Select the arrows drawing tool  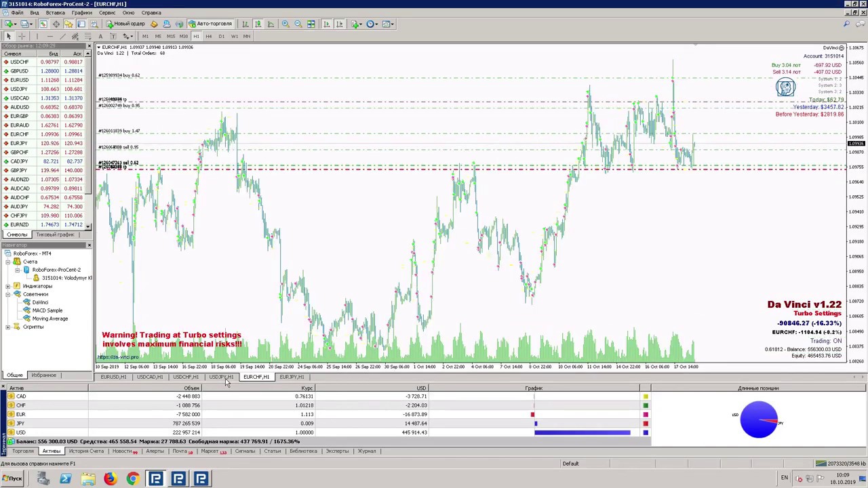click(x=126, y=36)
